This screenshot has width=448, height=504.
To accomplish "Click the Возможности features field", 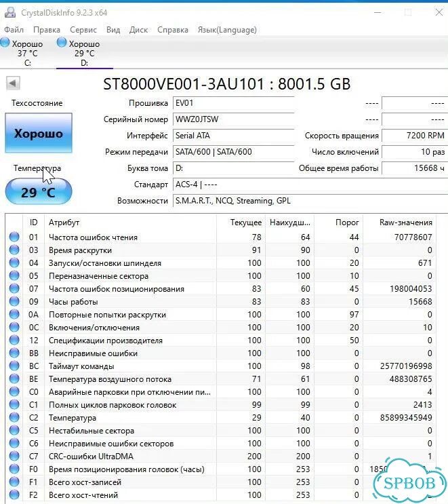I will pyautogui.click(x=310, y=201).
